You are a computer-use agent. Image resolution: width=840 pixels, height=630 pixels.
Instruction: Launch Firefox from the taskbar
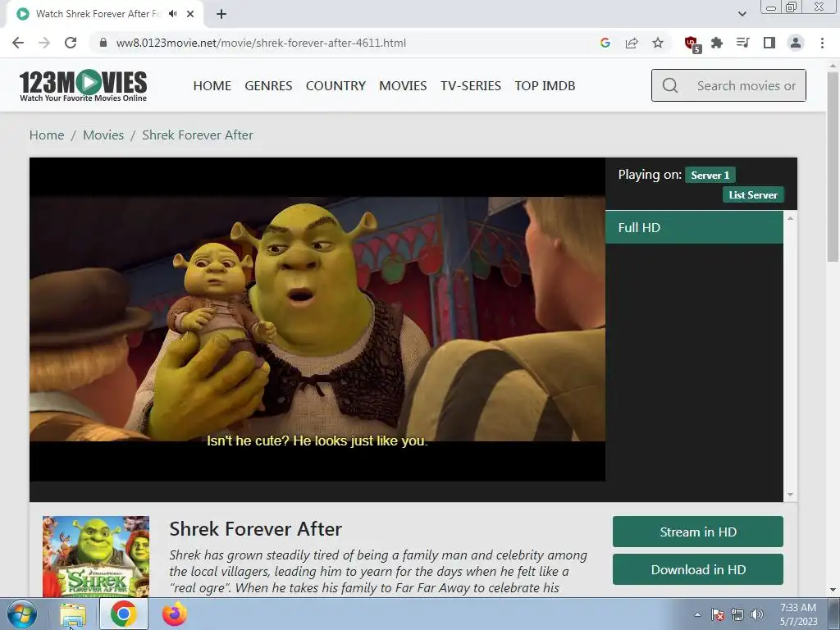175,614
